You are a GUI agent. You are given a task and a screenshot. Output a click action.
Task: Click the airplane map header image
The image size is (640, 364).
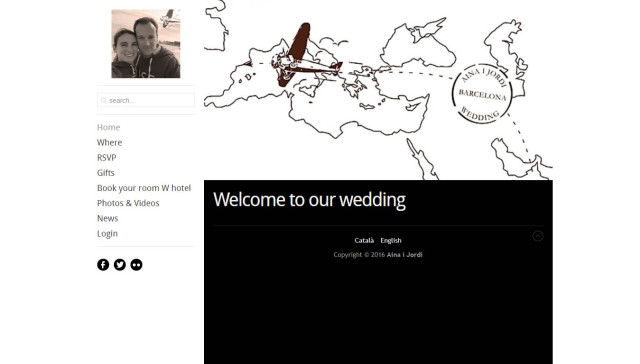pyautogui.click(x=378, y=90)
